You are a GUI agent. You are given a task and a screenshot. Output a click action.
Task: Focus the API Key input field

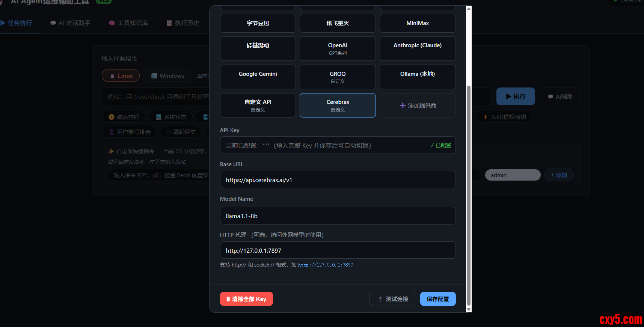coord(338,145)
